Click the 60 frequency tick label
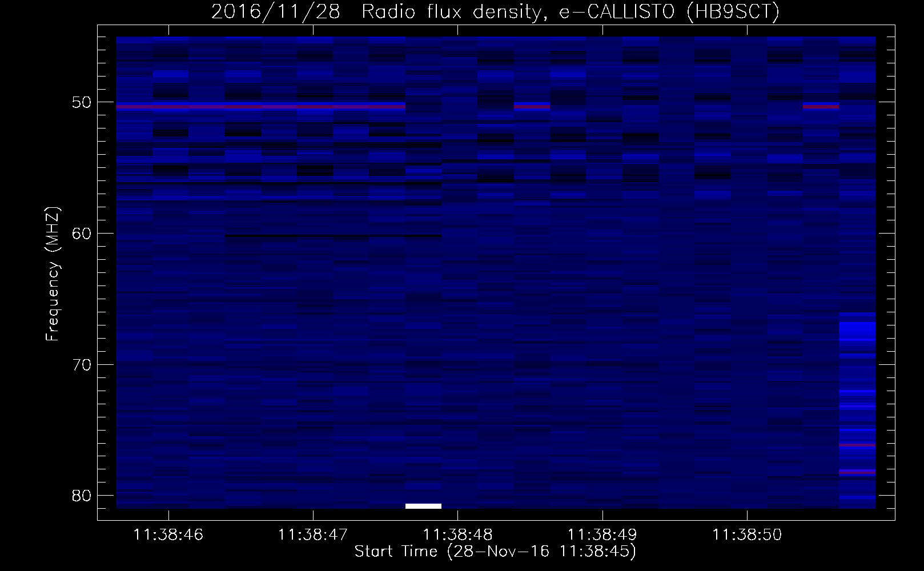Image resolution: width=924 pixels, height=571 pixels. pos(82,234)
